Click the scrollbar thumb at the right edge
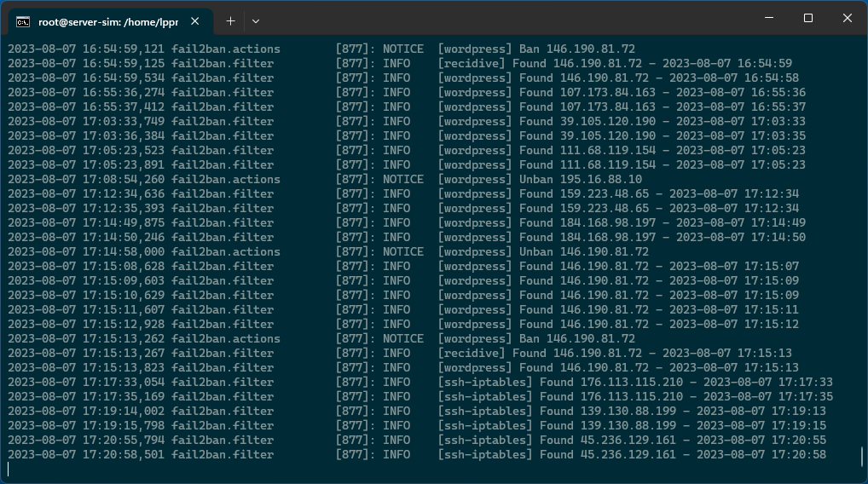The image size is (868, 484). coord(863,456)
